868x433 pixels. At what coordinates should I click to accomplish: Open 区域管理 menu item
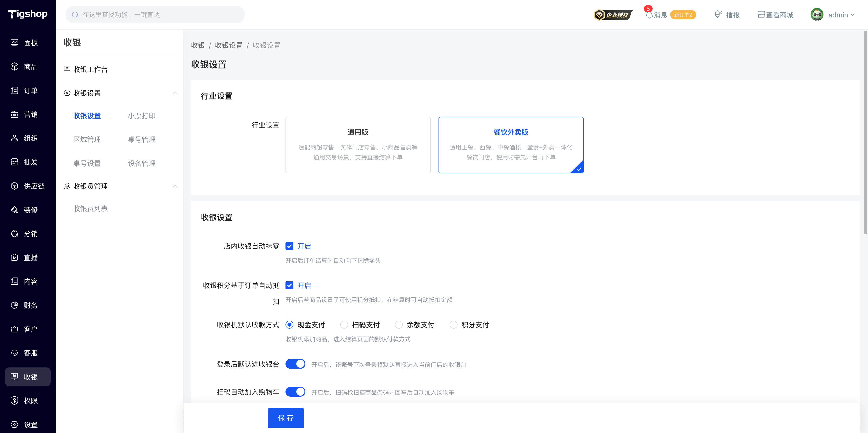(x=87, y=139)
